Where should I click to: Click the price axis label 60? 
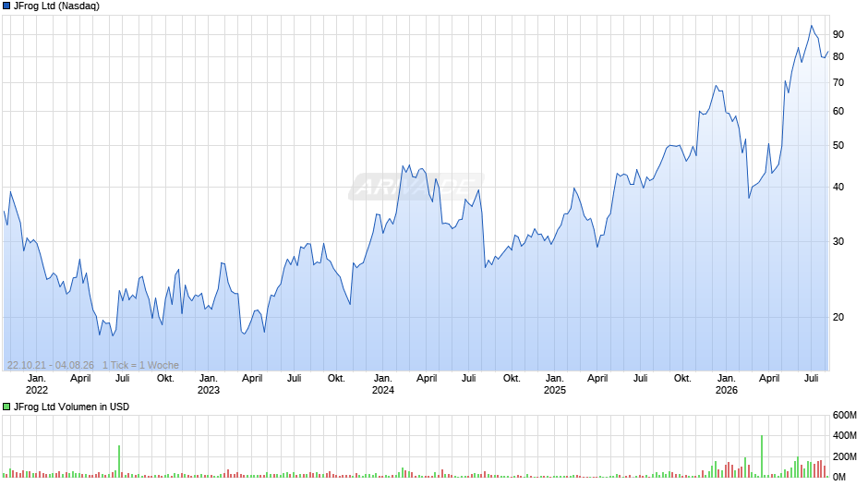[838, 112]
